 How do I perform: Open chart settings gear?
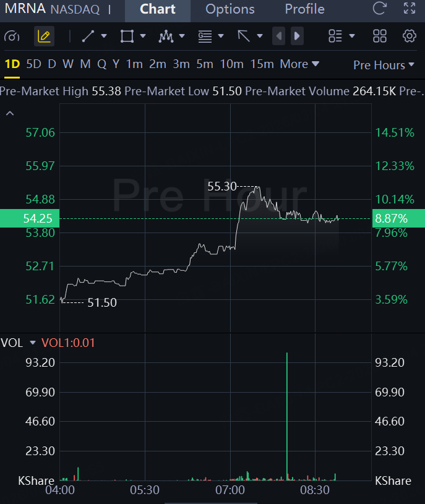tap(409, 36)
